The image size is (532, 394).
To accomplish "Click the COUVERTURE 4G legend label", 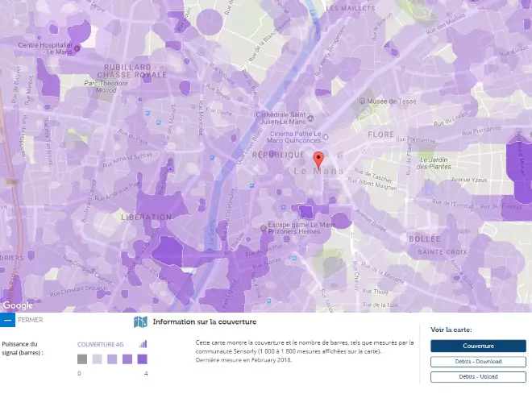I will tap(101, 345).
